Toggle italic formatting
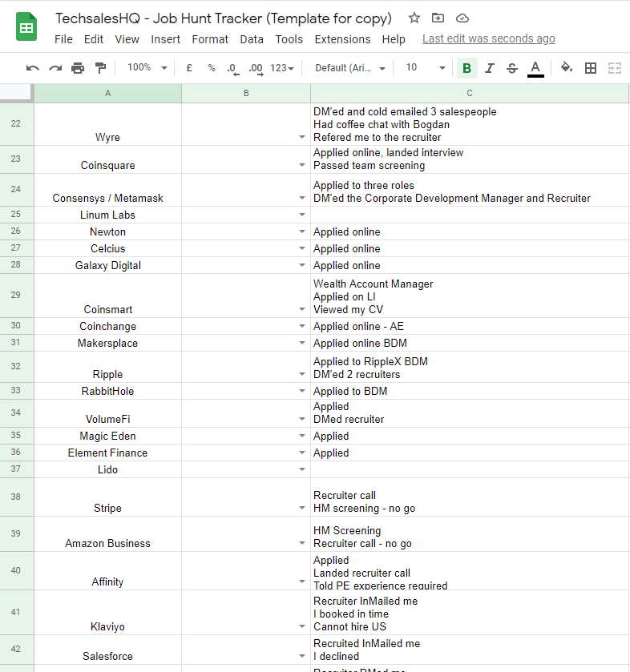Image resolution: width=630 pixels, height=672 pixels. [490, 68]
